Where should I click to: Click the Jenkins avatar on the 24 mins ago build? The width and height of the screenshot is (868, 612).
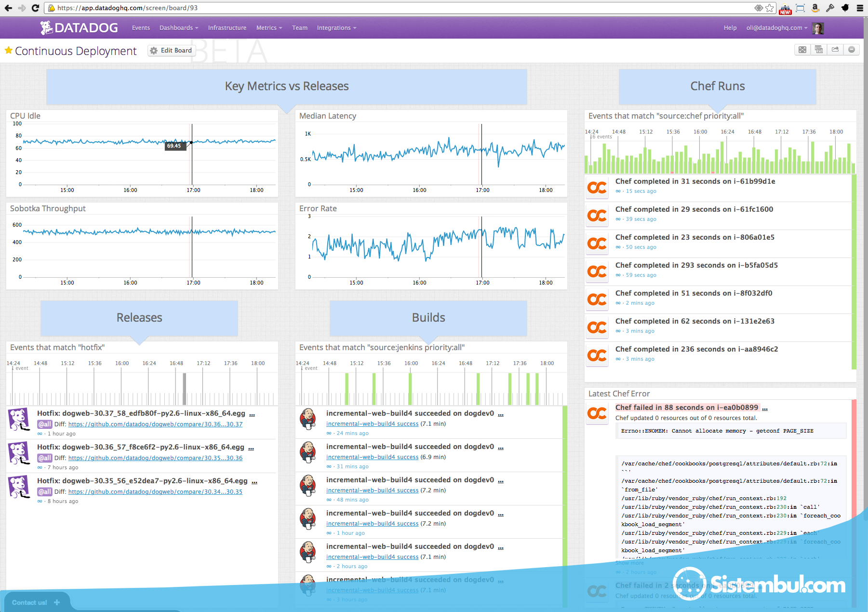(308, 419)
